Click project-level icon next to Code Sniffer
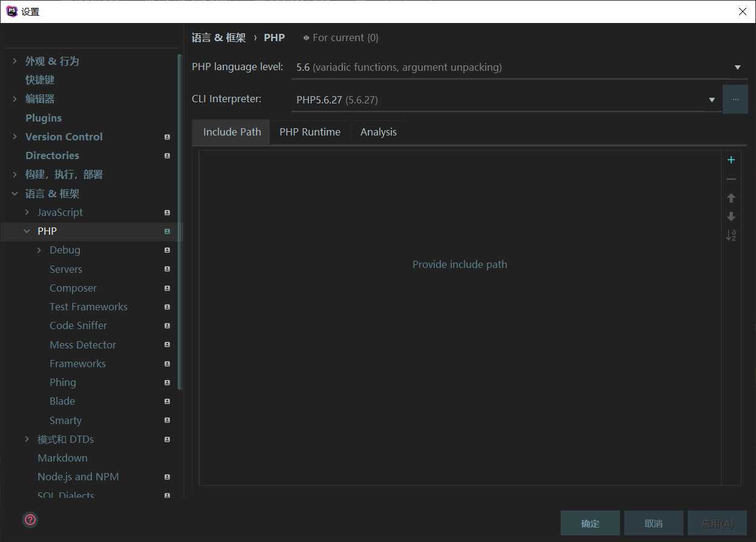756x542 pixels. coord(168,326)
